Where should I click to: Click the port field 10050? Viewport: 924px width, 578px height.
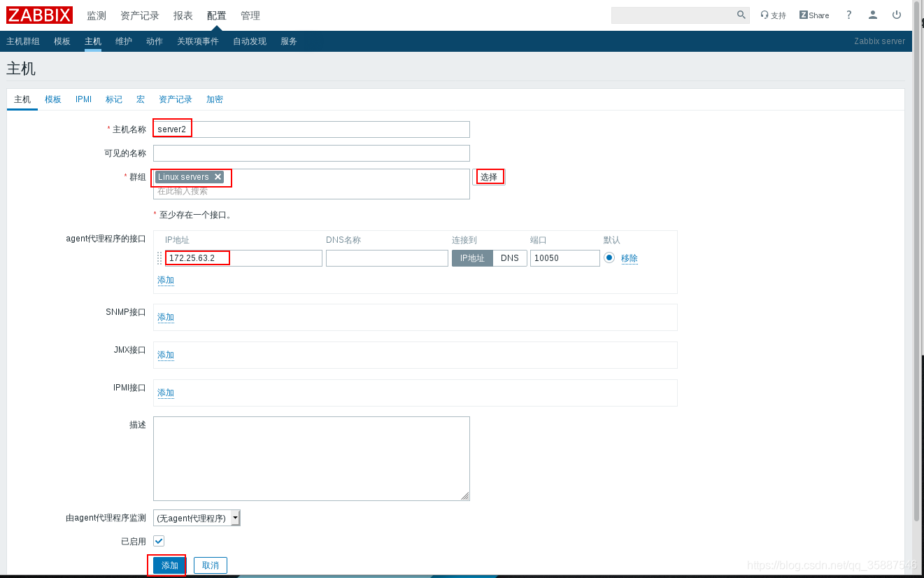click(x=564, y=258)
